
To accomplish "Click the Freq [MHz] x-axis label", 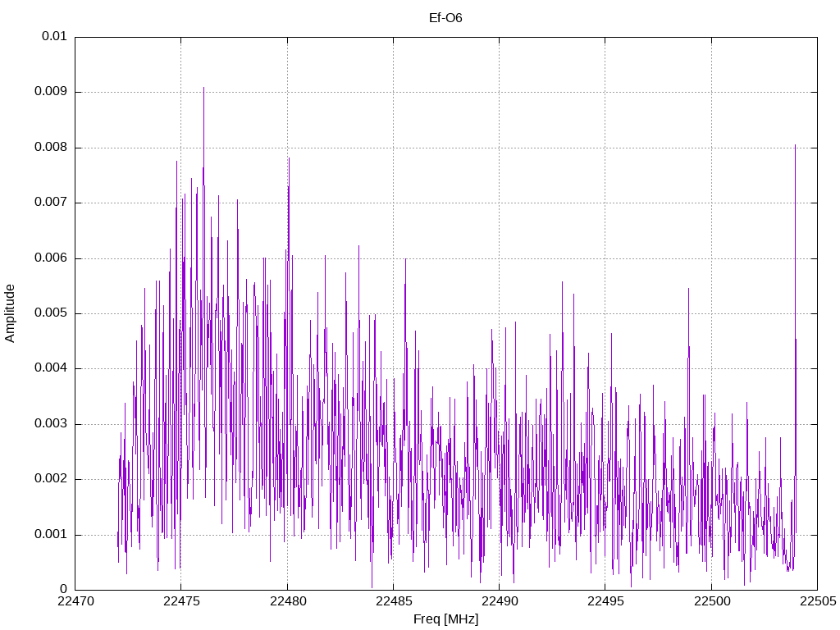I will (445, 619).
